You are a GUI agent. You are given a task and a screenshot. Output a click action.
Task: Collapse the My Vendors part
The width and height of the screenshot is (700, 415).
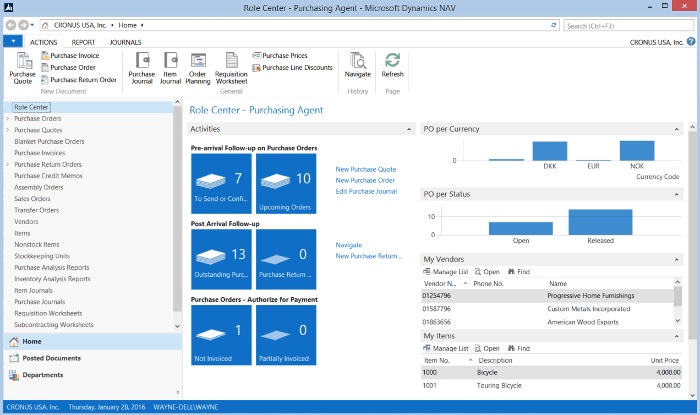676,260
